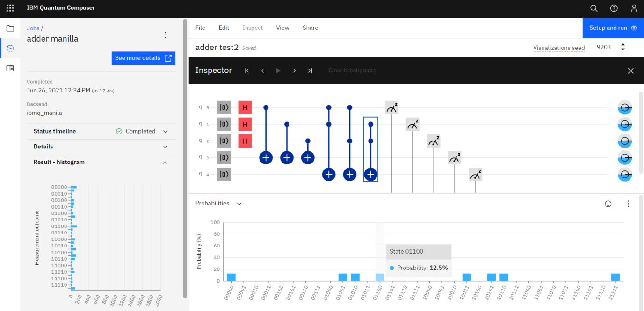Click the circuit area vertical scrollbar

(642, 133)
